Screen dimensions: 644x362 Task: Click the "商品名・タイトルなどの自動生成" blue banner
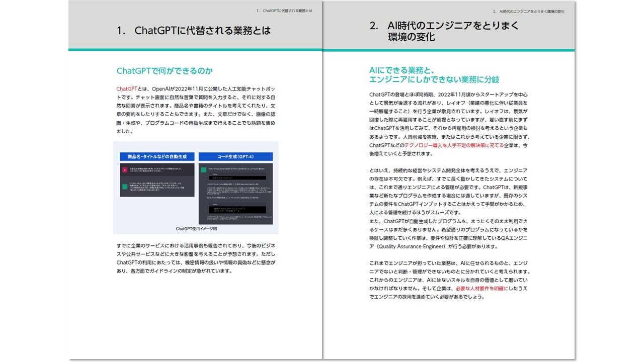point(157,156)
